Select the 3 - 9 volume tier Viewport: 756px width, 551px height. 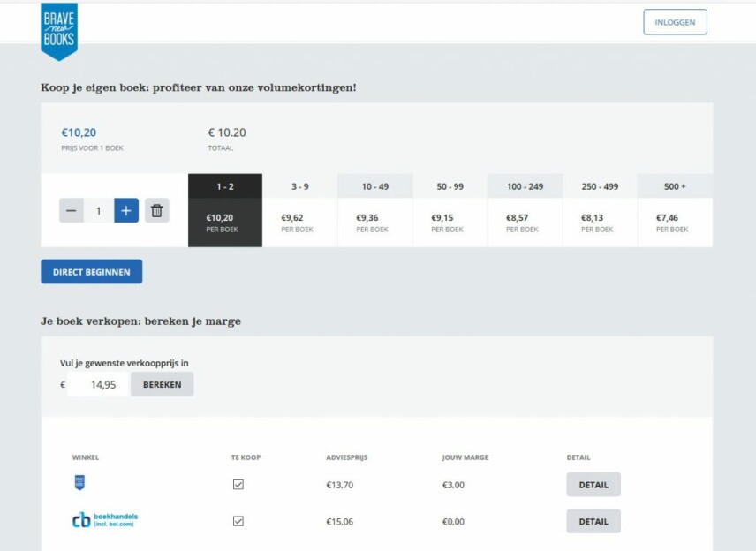[x=299, y=210]
